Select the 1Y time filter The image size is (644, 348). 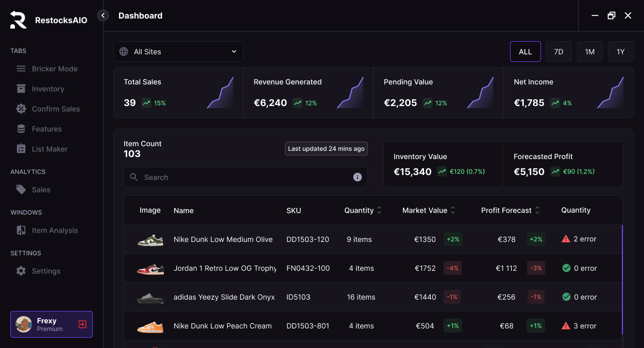[x=620, y=51]
